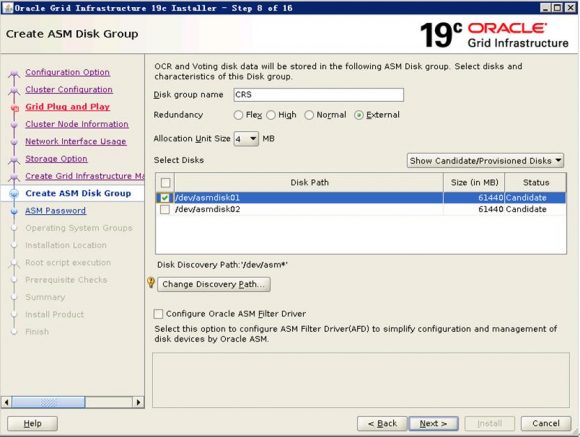The width and height of the screenshot is (580, 437).
Task: Open Allocation Unit Size dropdown
Action: pos(246,139)
